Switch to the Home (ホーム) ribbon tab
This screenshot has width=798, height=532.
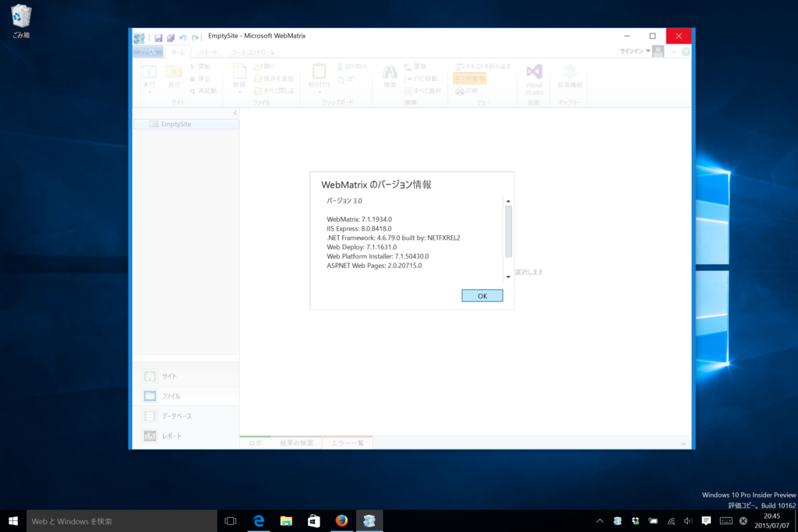(x=178, y=52)
